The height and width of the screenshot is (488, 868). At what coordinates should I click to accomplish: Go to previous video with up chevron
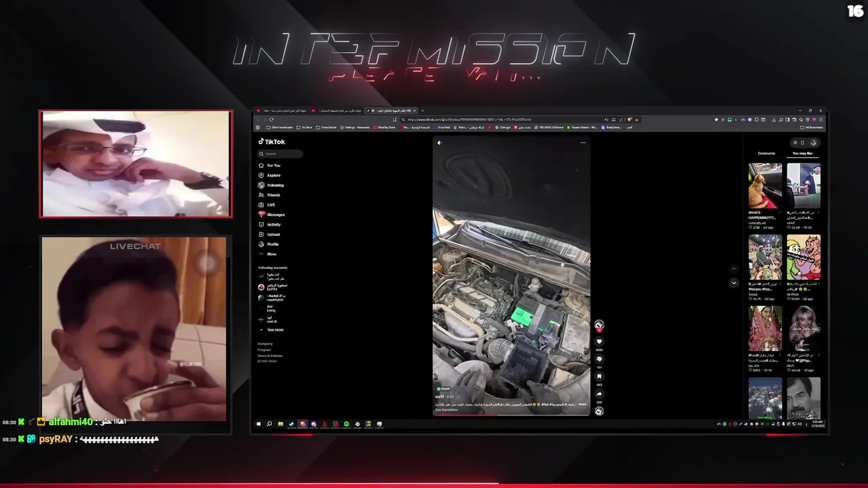click(733, 269)
